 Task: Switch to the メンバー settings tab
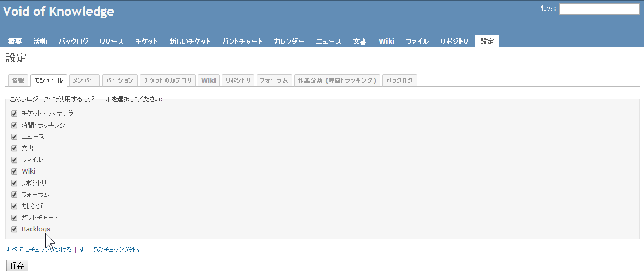click(84, 80)
